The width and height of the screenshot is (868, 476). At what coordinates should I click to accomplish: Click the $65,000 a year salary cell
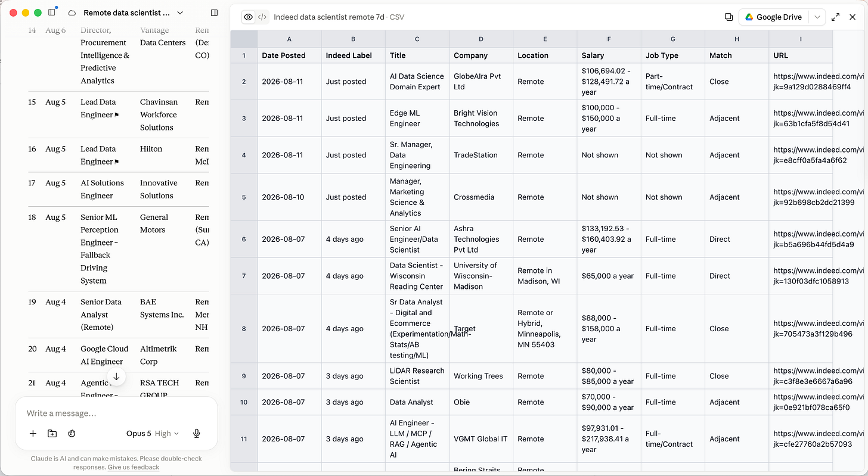pos(609,276)
